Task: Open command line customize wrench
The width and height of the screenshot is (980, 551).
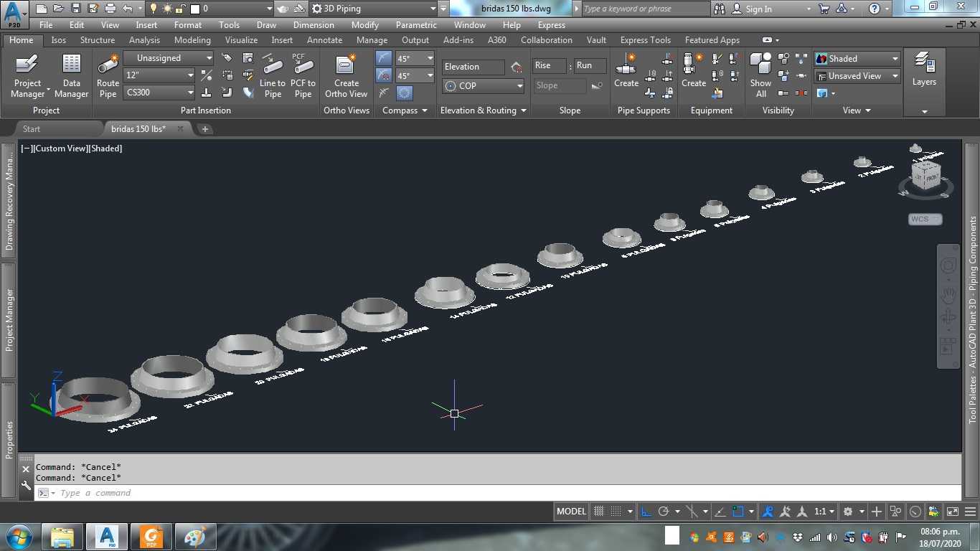Action: click(26, 486)
